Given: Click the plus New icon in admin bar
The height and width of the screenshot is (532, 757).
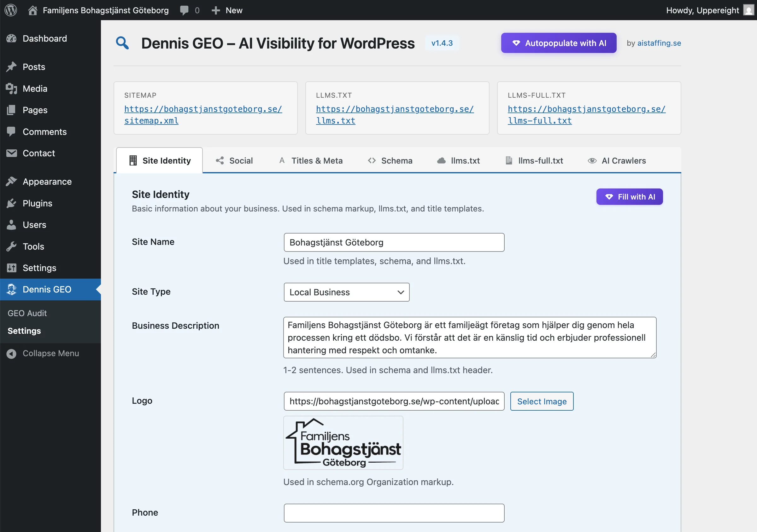Looking at the screenshot, I should pyautogui.click(x=216, y=10).
